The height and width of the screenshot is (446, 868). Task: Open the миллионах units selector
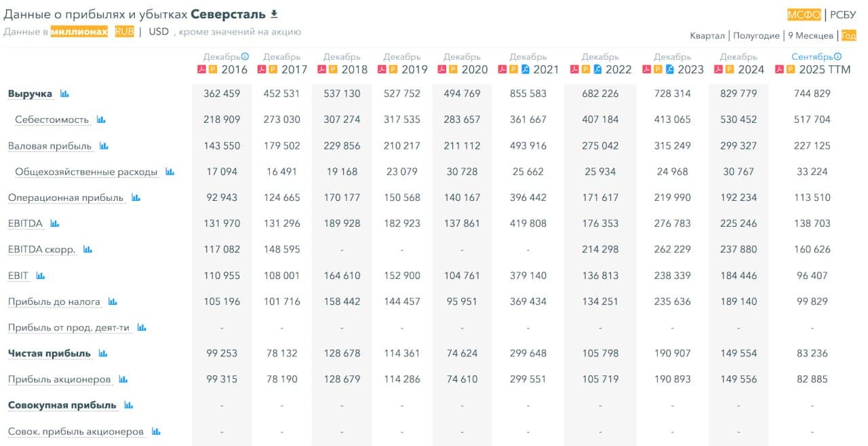coord(79,32)
